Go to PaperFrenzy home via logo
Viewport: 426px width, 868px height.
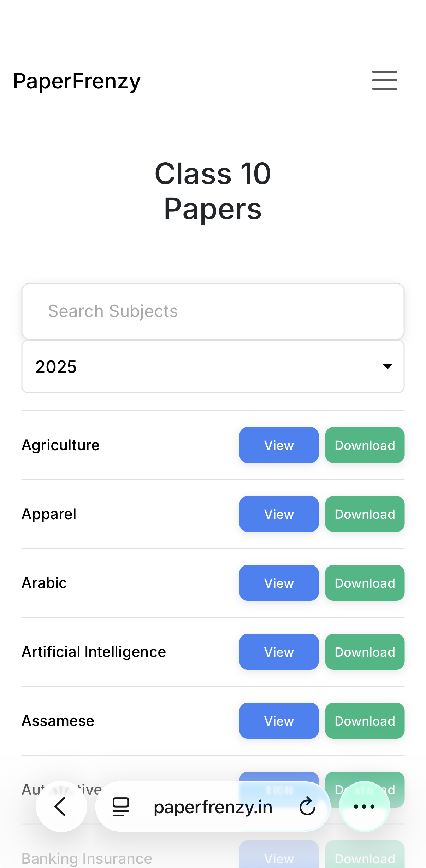pyautogui.click(x=77, y=81)
